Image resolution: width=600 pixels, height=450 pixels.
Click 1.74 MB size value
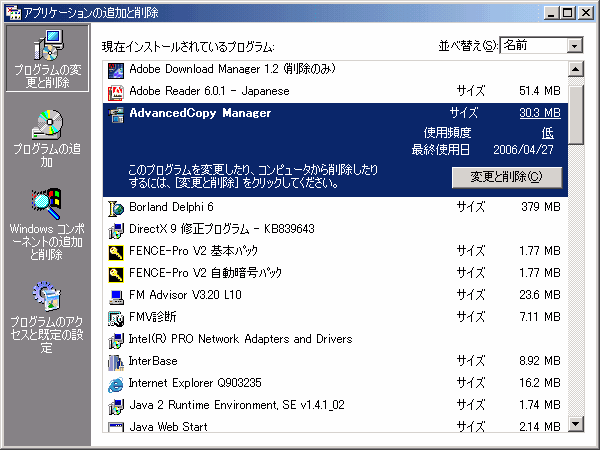tap(540, 405)
